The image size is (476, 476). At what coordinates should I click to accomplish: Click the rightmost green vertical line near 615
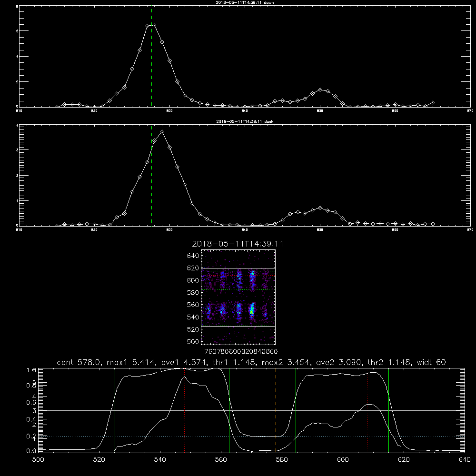click(x=388, y=410)
